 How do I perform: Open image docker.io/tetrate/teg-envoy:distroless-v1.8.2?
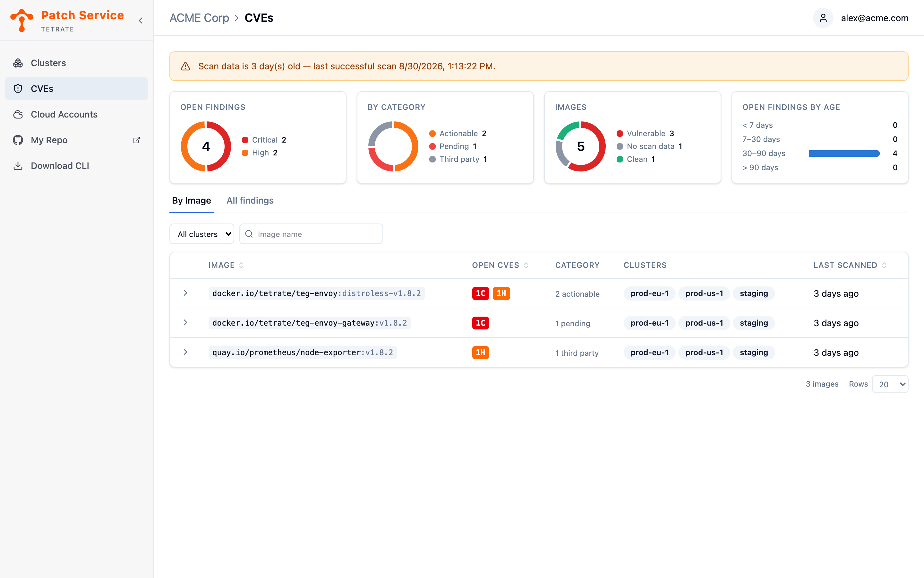pos(317,293)
